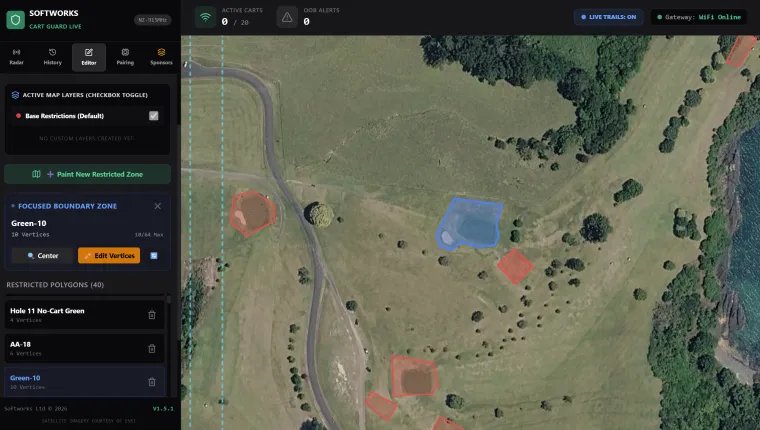The image size is (760, 430).
Task: Click trash icon for Green-10 polygon
Action: tap(152, 382)
